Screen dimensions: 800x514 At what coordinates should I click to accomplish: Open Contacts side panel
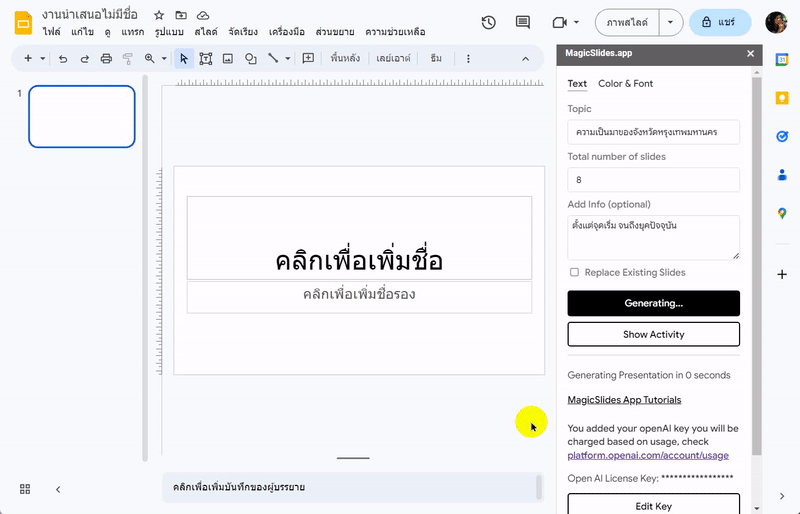tap(782, 175)
